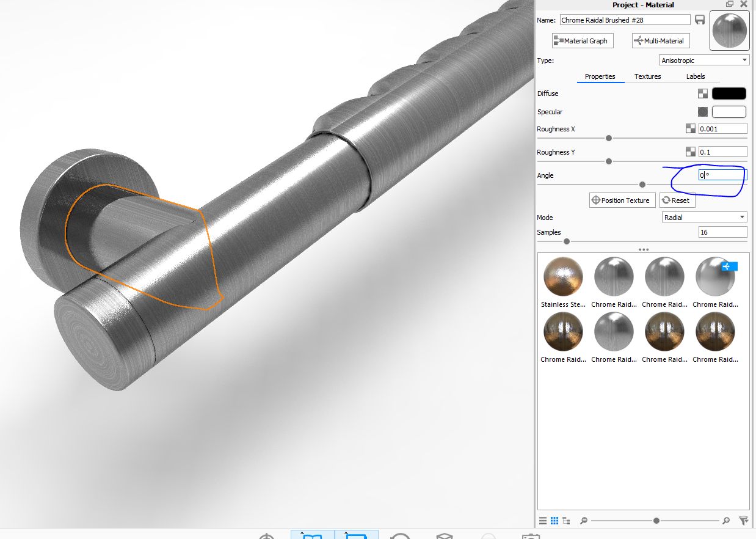Click the black Diffuse color swatch
This screenshot has height=539, width=756.
(x=730, y=93)
